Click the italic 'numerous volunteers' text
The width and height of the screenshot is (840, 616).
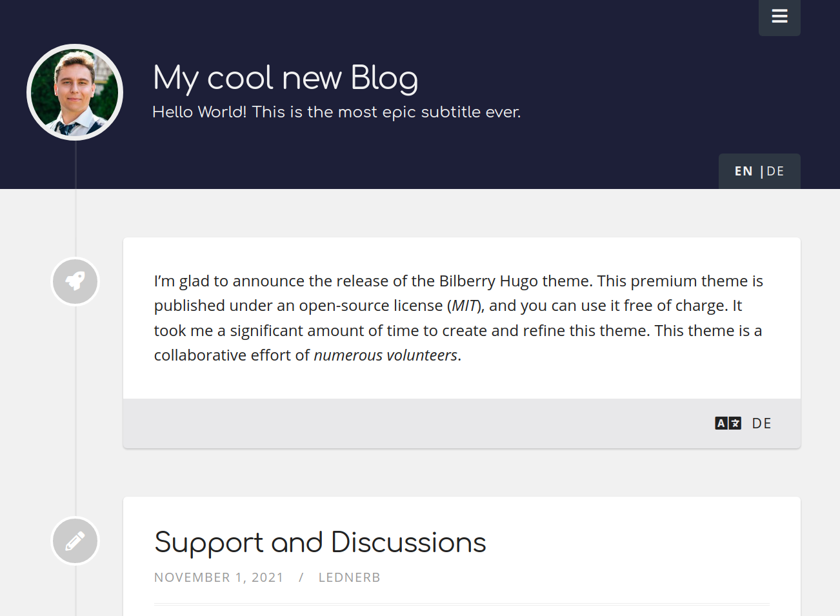(x=385, y=355)
